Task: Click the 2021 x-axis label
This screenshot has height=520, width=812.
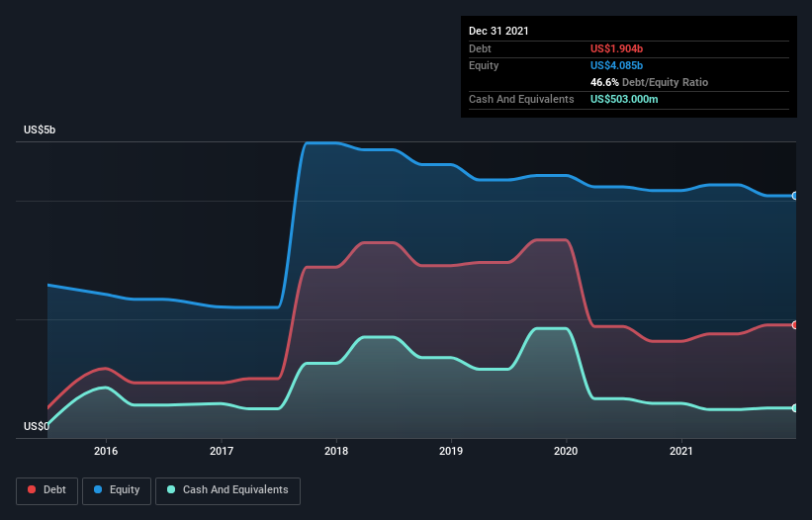Action: (x=681, y=451)
